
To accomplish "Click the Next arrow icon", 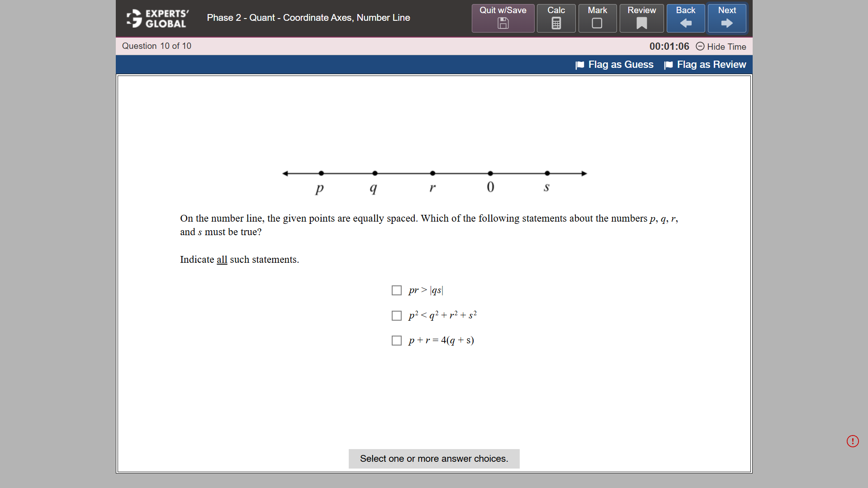I will tap(726, 23).
